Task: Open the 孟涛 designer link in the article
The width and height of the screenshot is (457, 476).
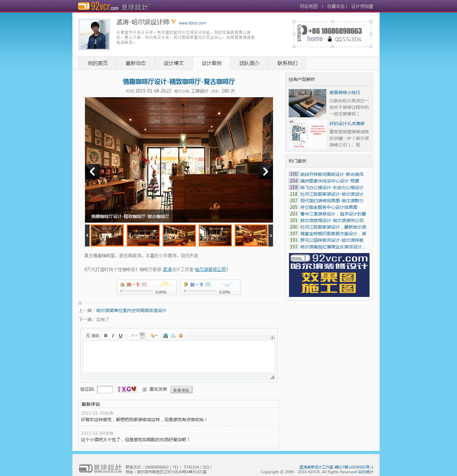Action: (x=167, y=269)
